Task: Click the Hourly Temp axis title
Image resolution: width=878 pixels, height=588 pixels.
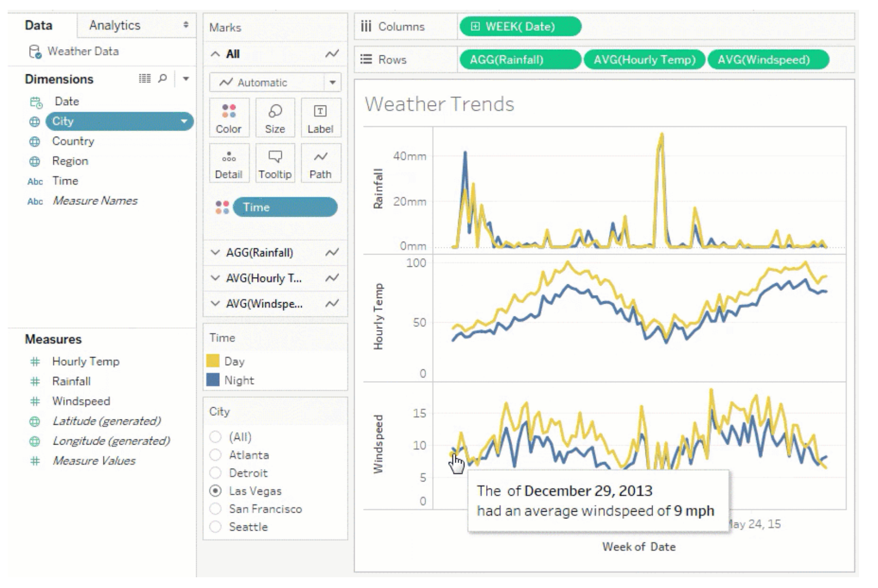Action: pos(378,317)
